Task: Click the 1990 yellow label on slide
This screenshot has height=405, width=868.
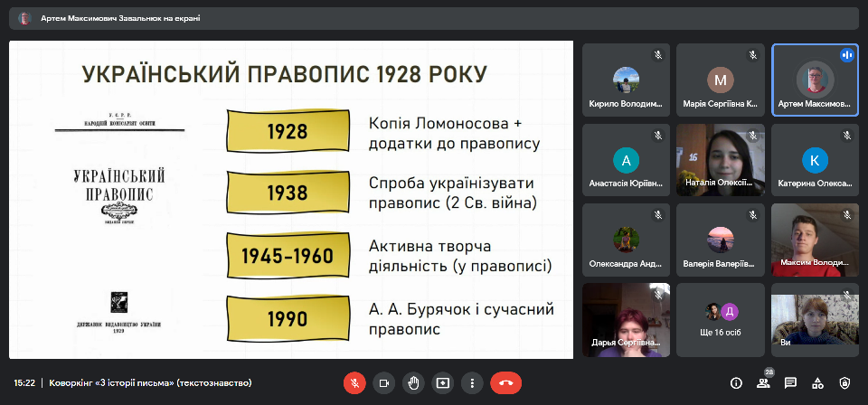Action: tap(288, 318)
